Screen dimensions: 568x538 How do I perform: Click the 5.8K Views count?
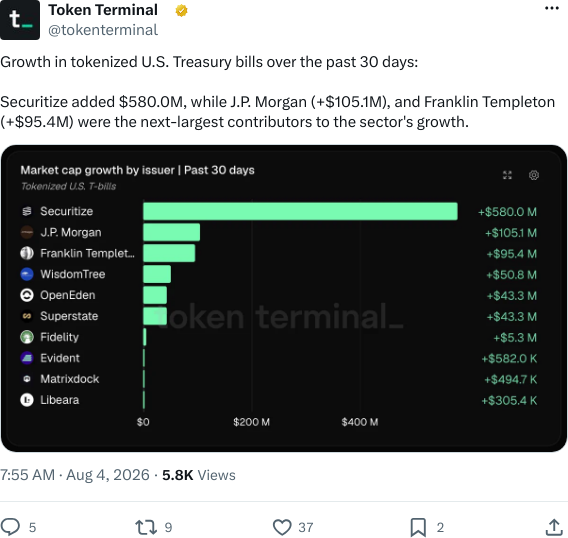click(199, 475)
